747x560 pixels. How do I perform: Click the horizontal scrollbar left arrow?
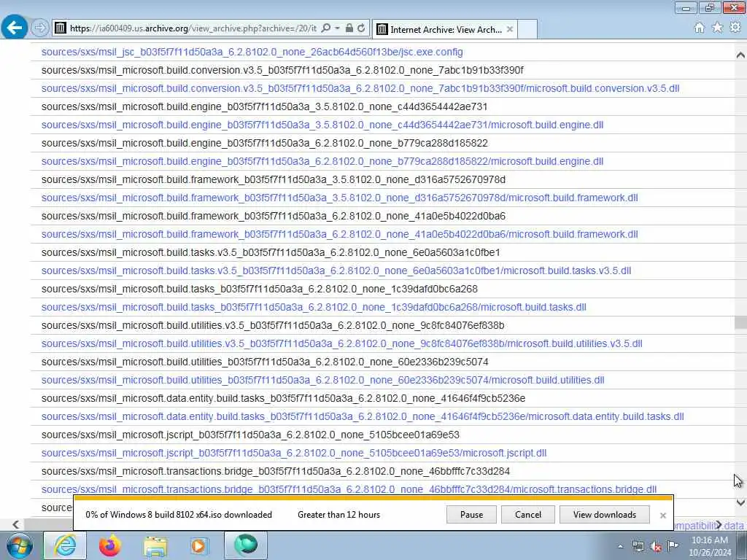pyautogui.click(x=16, y=524)
